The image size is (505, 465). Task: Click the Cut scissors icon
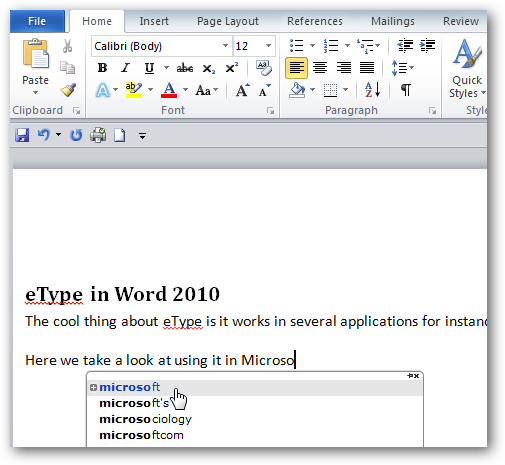(68, 46)
